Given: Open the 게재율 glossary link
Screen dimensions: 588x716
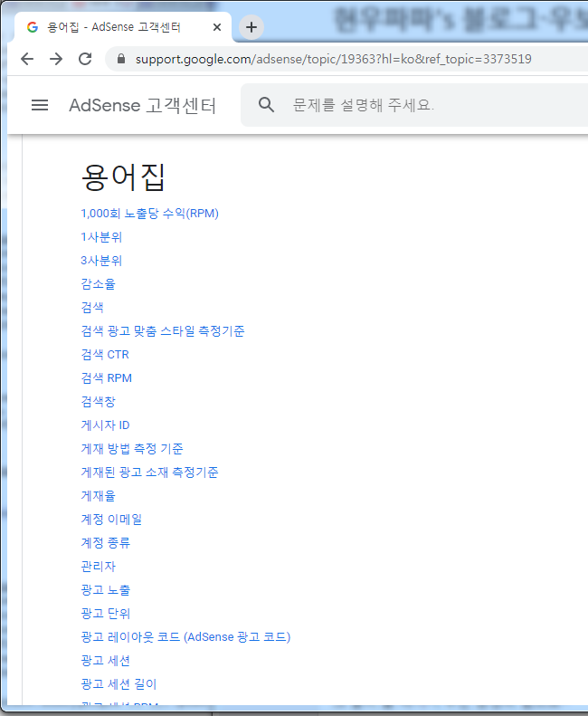Looking at the screenshot, I should (99, 495).
